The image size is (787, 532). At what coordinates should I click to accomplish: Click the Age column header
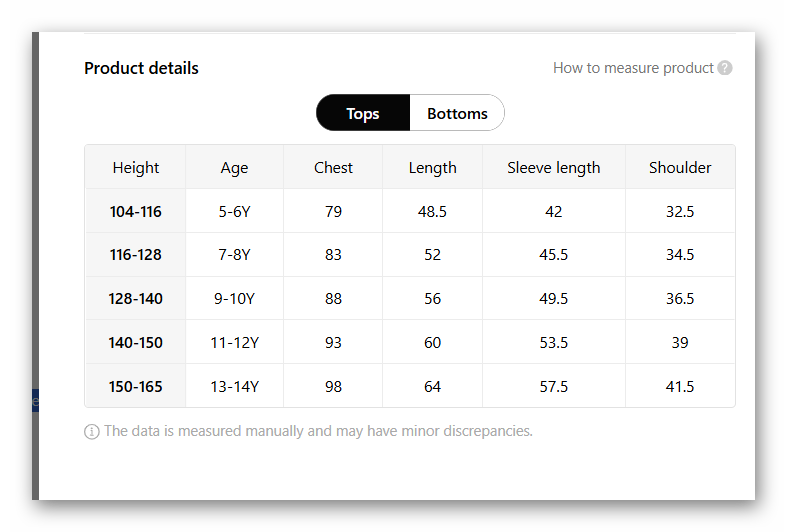point(234,167)
